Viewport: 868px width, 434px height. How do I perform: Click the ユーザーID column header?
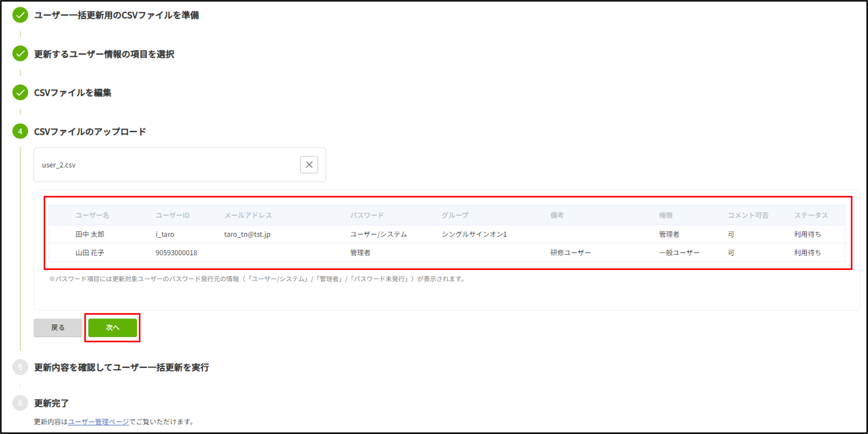pyautogui.click(x=173, y=215)
